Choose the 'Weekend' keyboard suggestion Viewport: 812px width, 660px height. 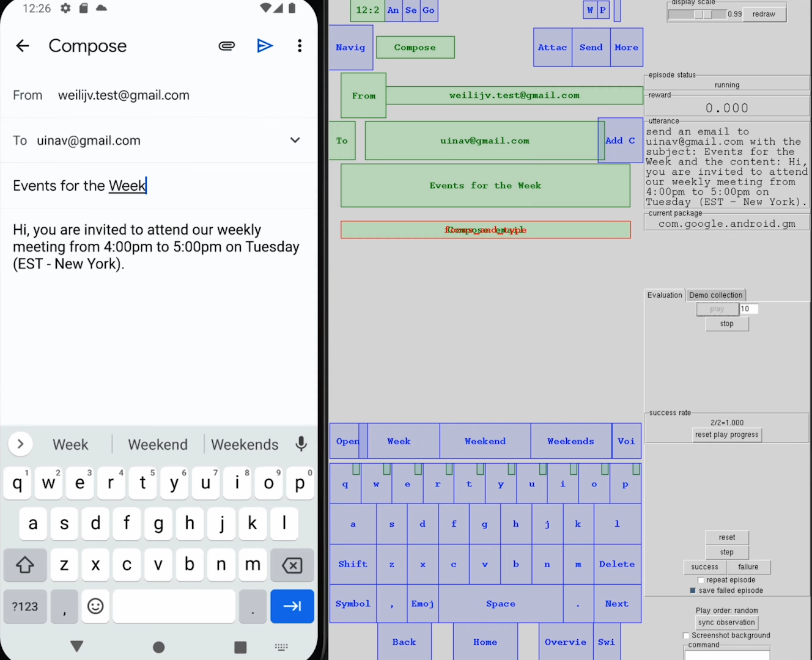click(x=158, y=445)
